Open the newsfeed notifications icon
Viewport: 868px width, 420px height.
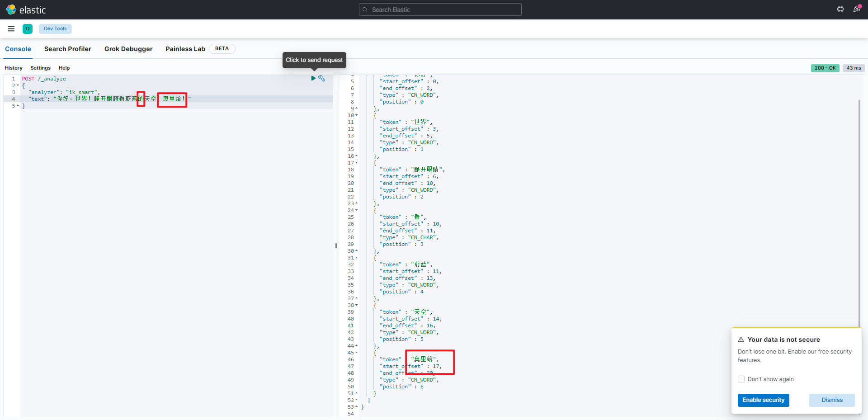[x=857, y=9]
